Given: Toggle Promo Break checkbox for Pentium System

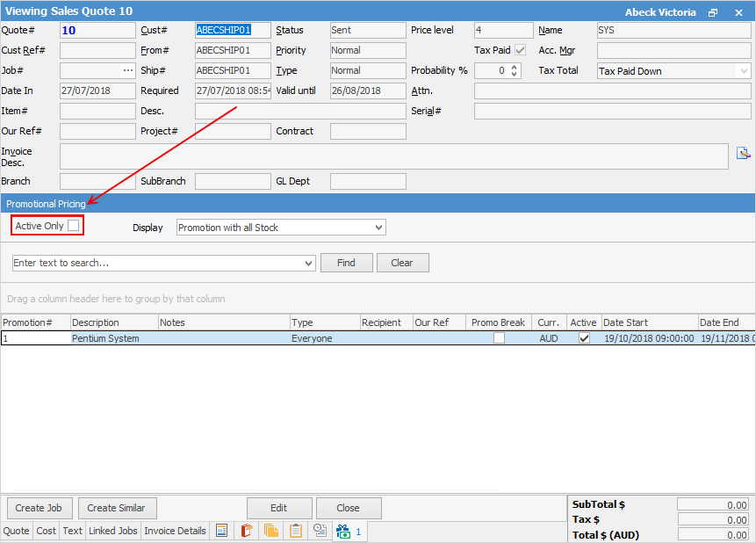Looking at the screenshot, I should 499,338.
